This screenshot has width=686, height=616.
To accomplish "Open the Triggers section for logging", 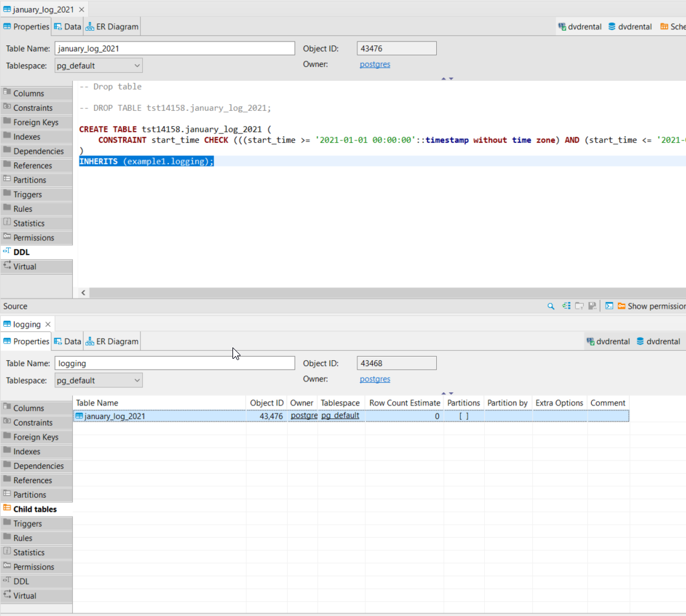I will pyautogui.click(x=27, y=523).
